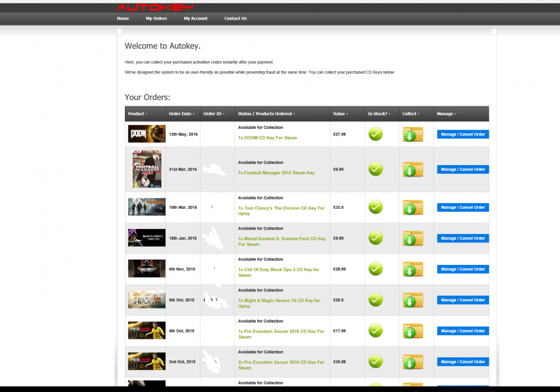Screen dimensions: 560x392
Task: Click PES 2016 thumbnail for 4th Oct order
Action: pyautogui.click(x=147, y=330)
